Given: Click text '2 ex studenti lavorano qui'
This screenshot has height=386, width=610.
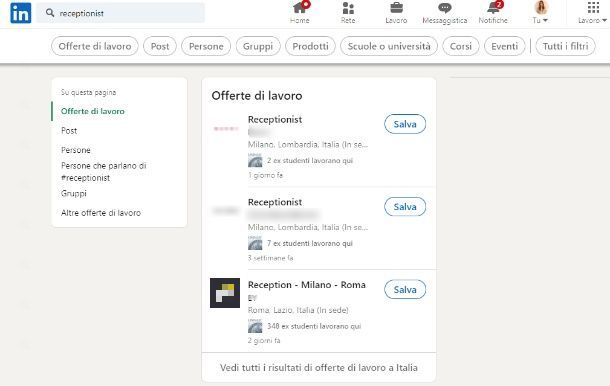Looking at the screenshot, I should pyautogui.click(x=310, y=161).
